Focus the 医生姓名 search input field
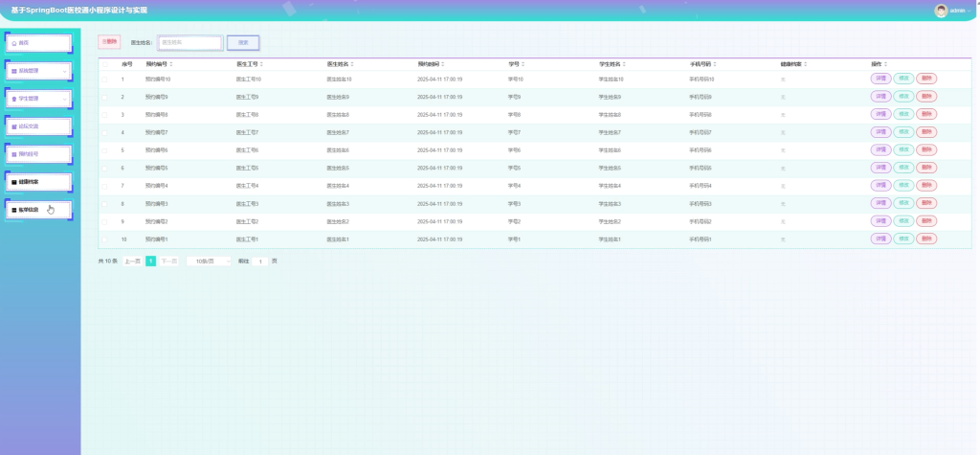The width and height of the screenshot is (980, 455). click(x=190, y=42)
